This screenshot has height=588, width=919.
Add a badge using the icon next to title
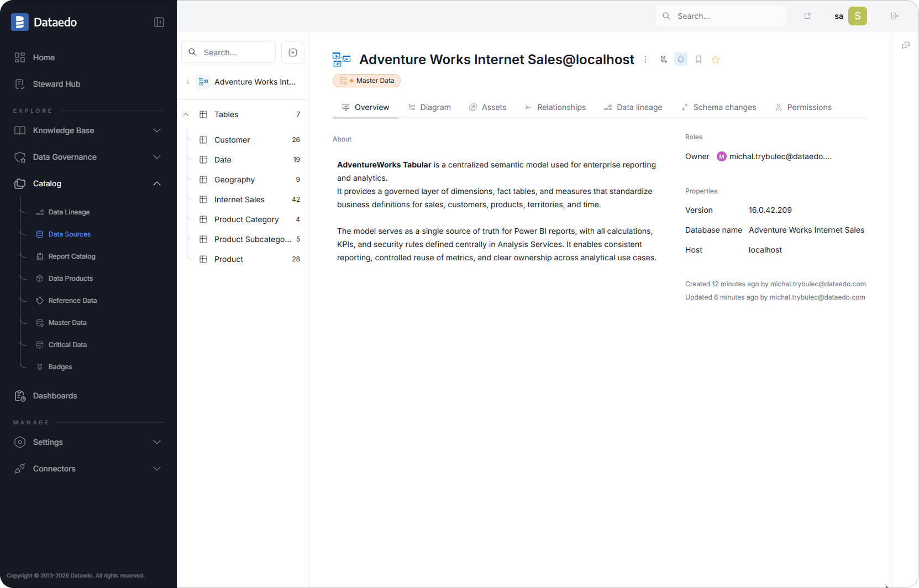[663, 59]
